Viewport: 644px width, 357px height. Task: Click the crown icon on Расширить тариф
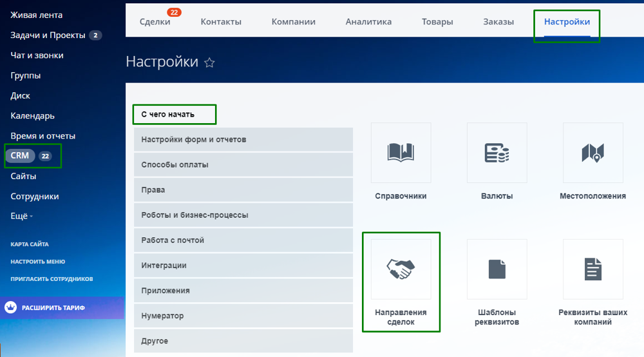coord(10,307)
